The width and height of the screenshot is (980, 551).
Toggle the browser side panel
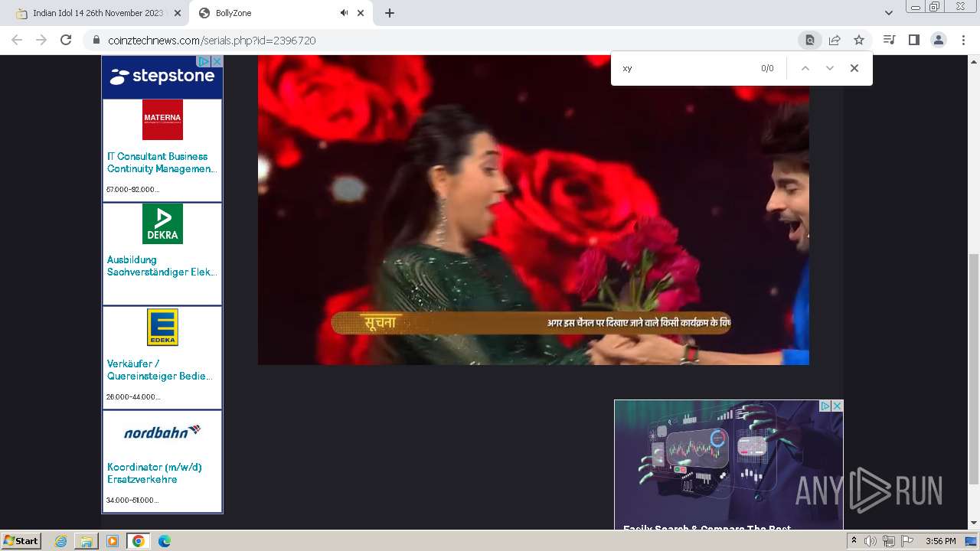pyautogui.click(x=913, y=40)
